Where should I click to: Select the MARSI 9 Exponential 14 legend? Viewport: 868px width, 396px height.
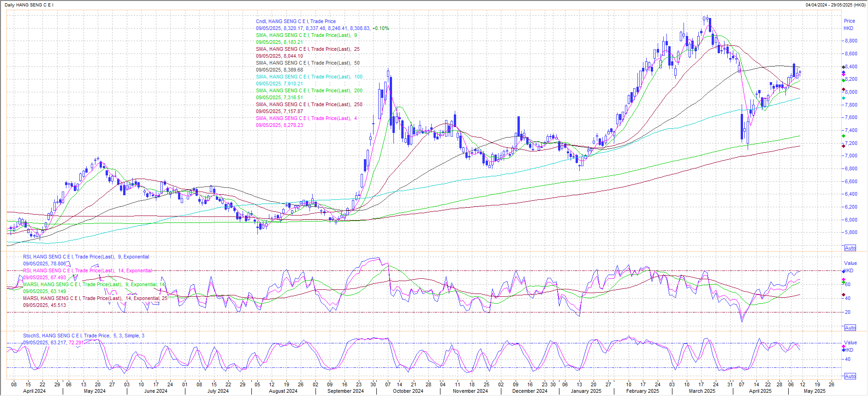(x=94, y=284)
